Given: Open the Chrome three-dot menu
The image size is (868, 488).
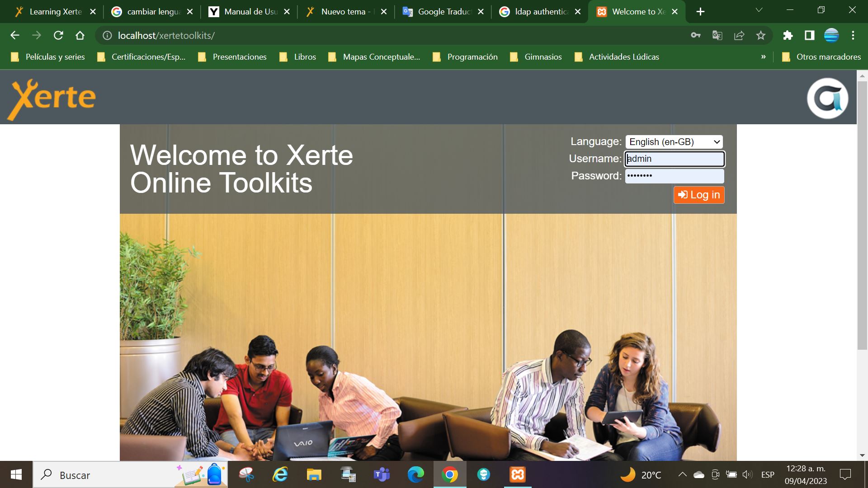Looking at the screenshot, I should (x=853, y=35).
